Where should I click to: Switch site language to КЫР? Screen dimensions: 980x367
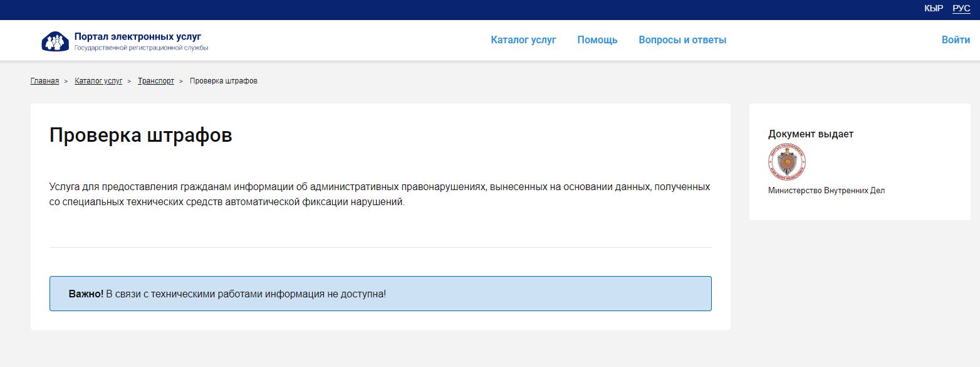934,9
